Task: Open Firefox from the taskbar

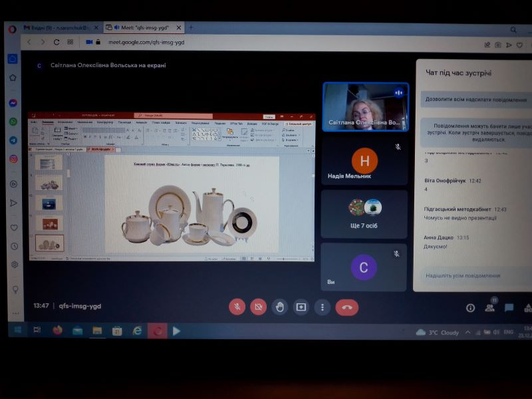Action: pyautogui.click(x=57, y=330)
